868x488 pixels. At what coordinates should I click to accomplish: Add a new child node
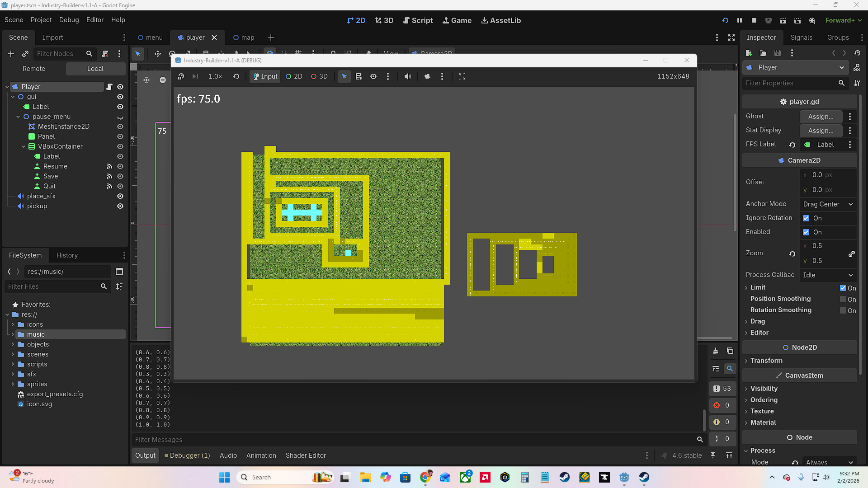pyautogui.click(x=11, y=54)
